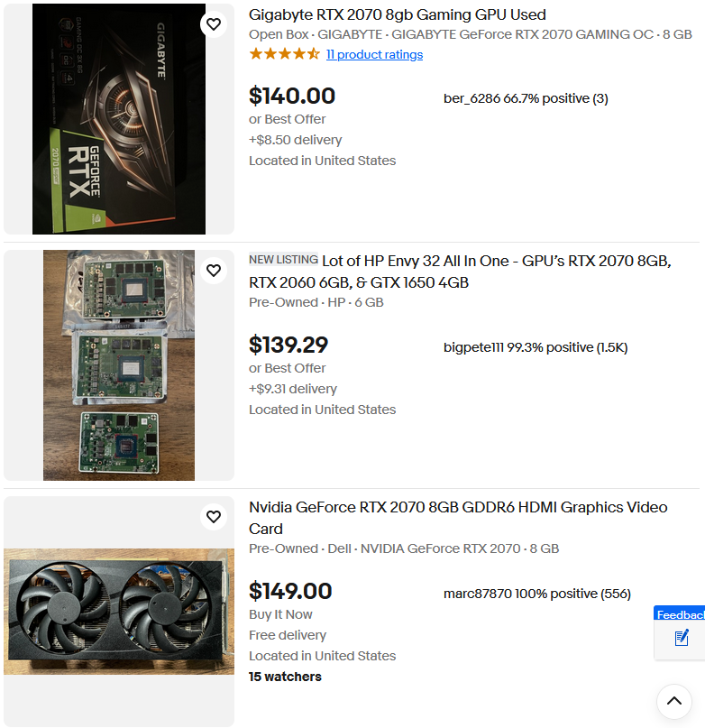Click the star rating icons
This screenshot has width=705, height=728.
[285, 54]
